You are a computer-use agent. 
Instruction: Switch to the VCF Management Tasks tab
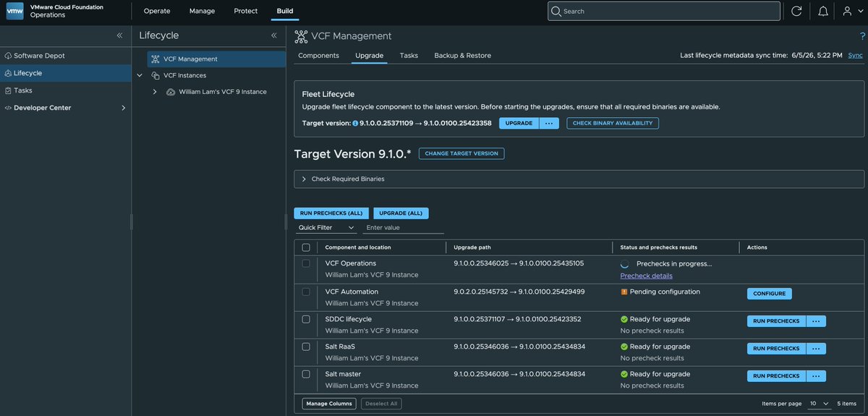(409, 56)
